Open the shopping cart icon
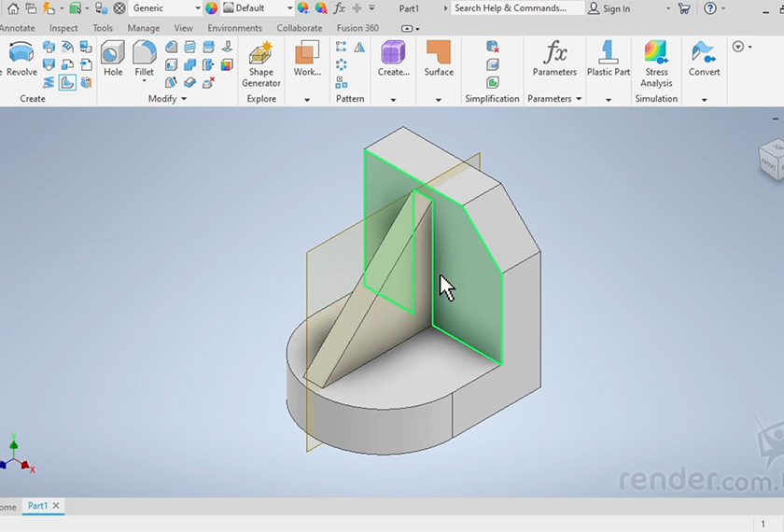This screenshot has width=784, height=532. tap(684, 8)
